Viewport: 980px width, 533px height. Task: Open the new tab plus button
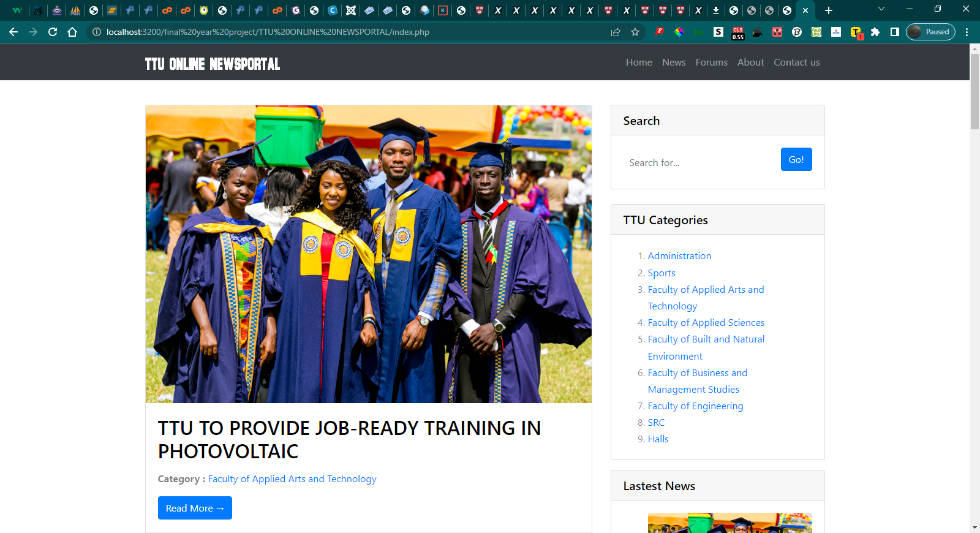pos(828,10)
